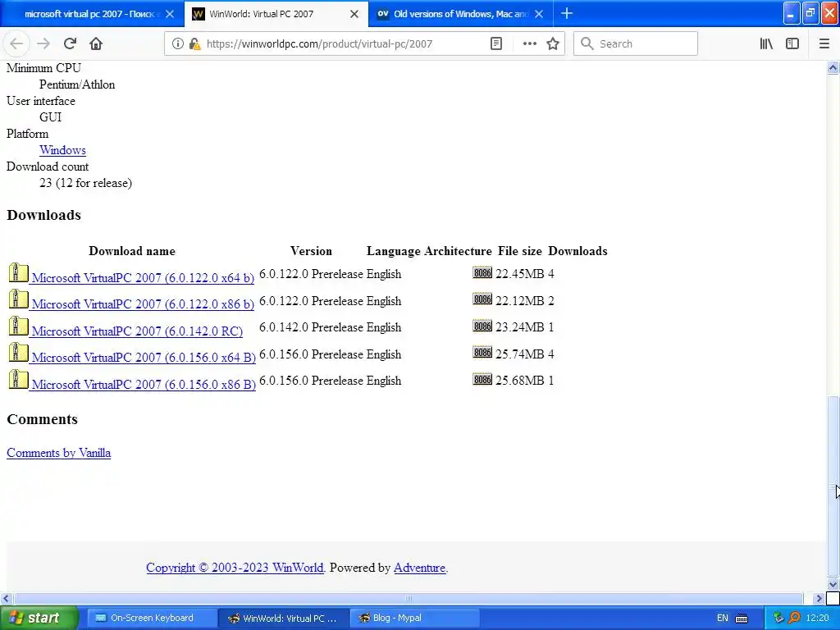
Task: Close the microsoft virtual pc 2007 search tab
Action: [170, 14]
